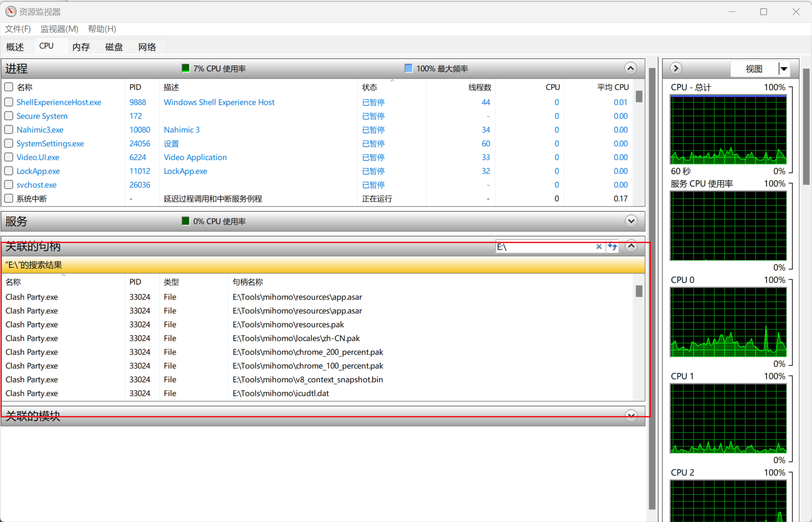Open the 视图 dropdown arrow

click(784, 69)
